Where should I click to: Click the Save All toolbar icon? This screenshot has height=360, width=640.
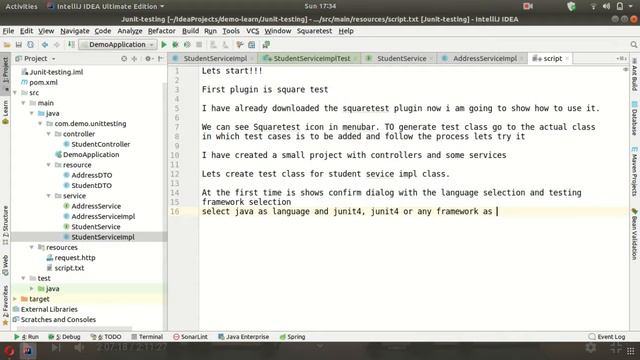click(18, 44)
